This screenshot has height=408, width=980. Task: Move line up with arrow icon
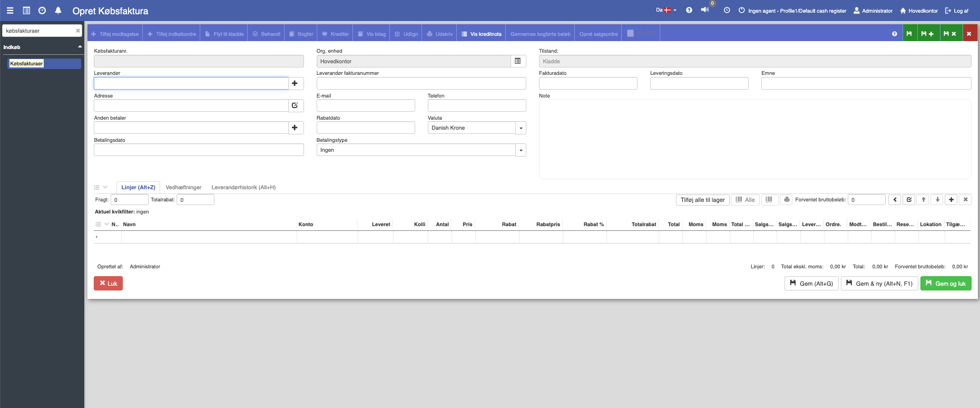point(923,200)
